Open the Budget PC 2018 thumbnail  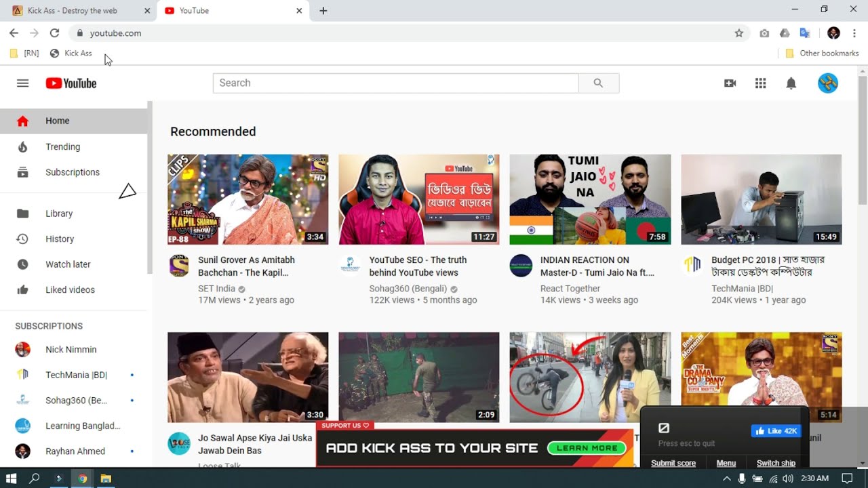(762, 199)
